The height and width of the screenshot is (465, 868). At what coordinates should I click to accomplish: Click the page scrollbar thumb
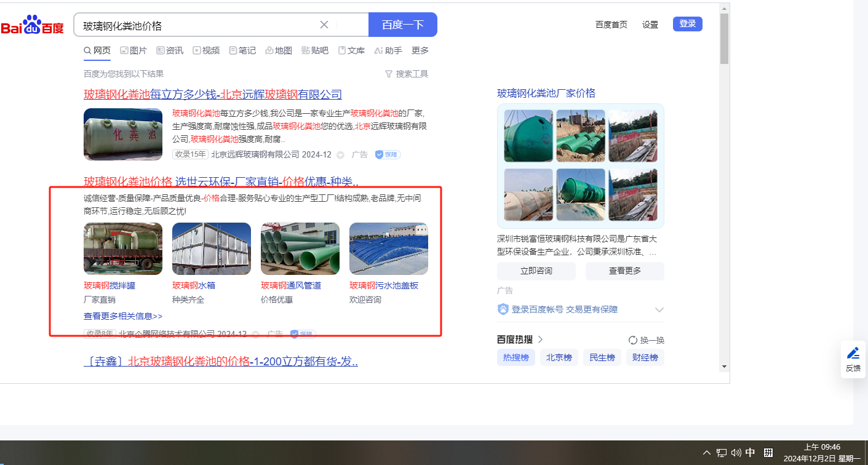click(725, 38)
